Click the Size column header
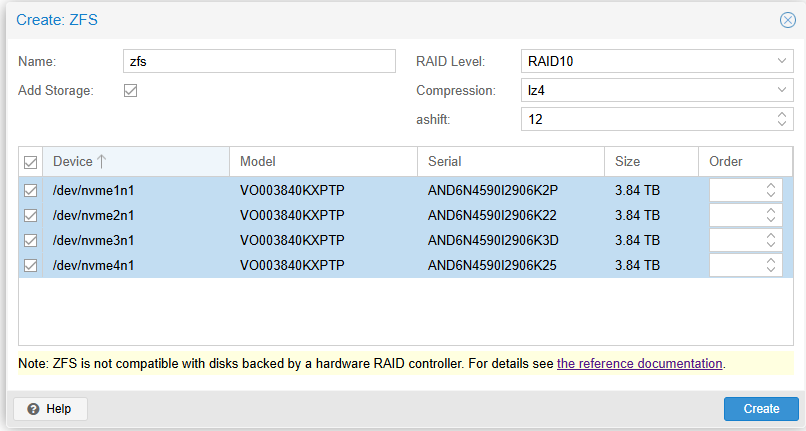 tap(650, 162)
